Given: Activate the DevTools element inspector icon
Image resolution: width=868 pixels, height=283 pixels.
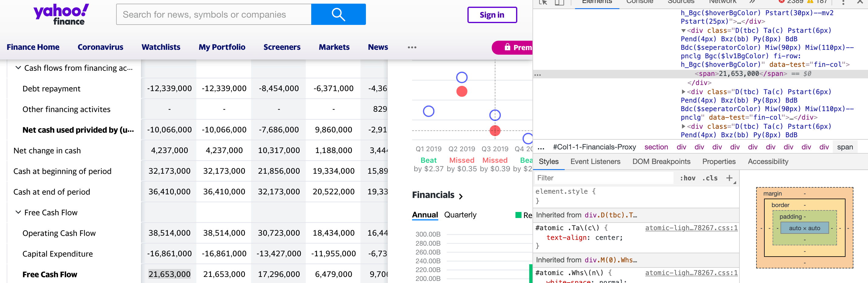Looking at the screenshot, I should tap(543, 2).
